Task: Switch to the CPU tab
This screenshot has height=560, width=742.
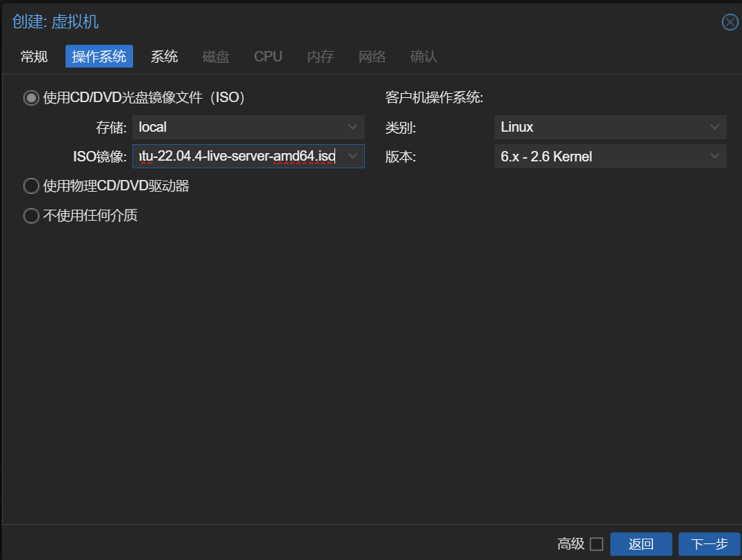Action: coord(268,57)
